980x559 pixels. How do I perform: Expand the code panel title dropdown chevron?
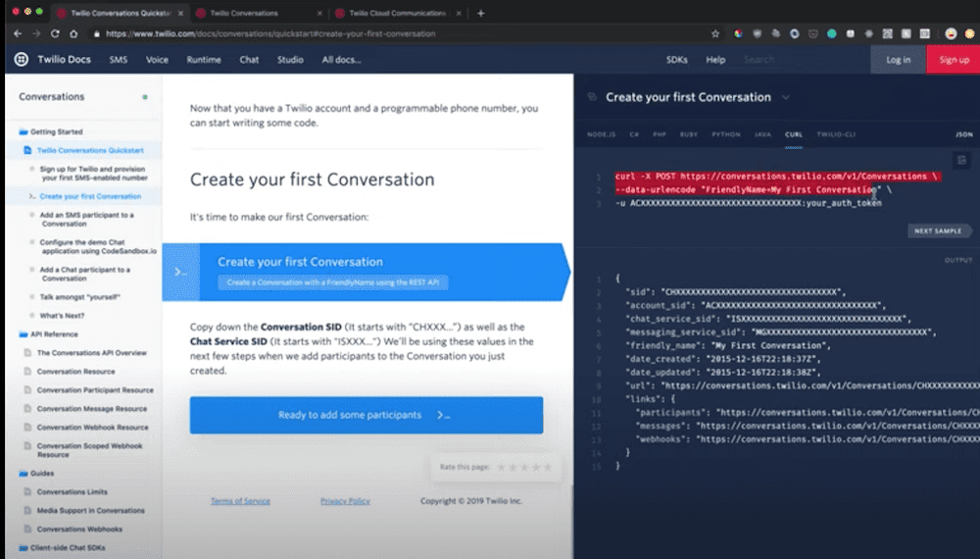pos(786,97)
